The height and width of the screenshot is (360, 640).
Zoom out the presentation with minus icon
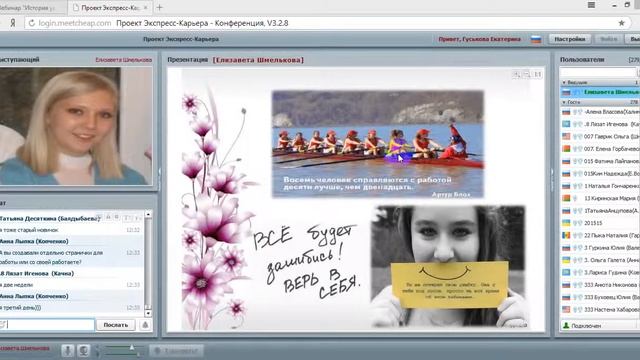(x=527, y=74)
